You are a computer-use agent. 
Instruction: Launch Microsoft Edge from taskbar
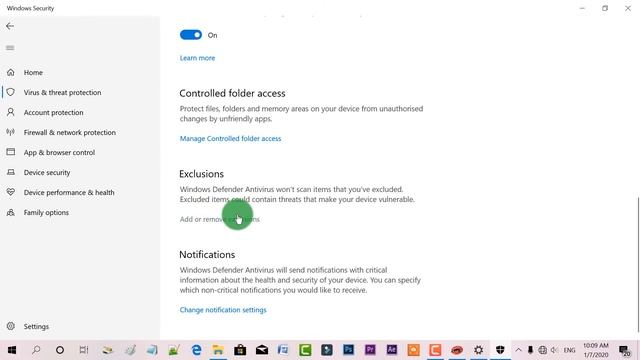coord(196,350)
